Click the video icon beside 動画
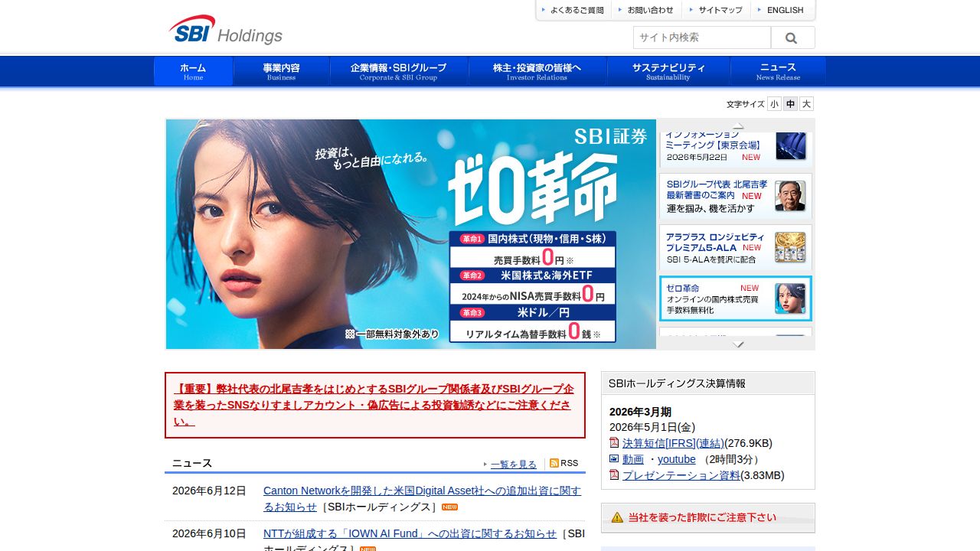This screenshot has height=551, width=980. click(x=614, y=459)
